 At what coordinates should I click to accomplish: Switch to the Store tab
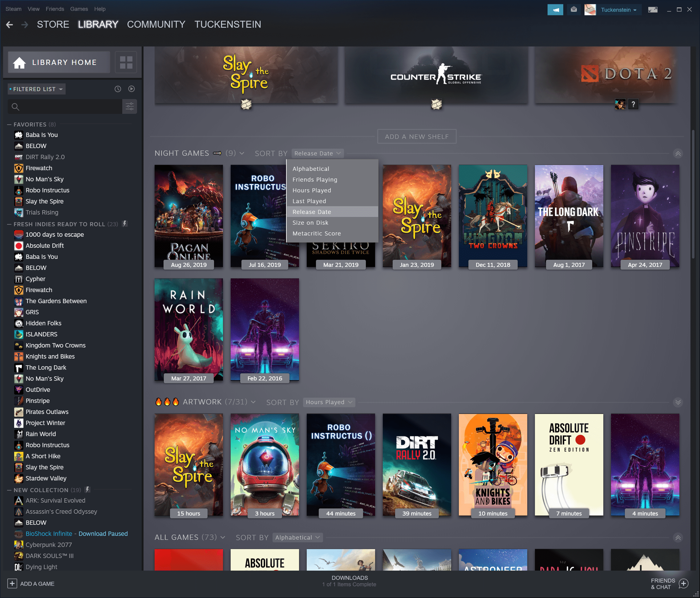coord(53,24)
